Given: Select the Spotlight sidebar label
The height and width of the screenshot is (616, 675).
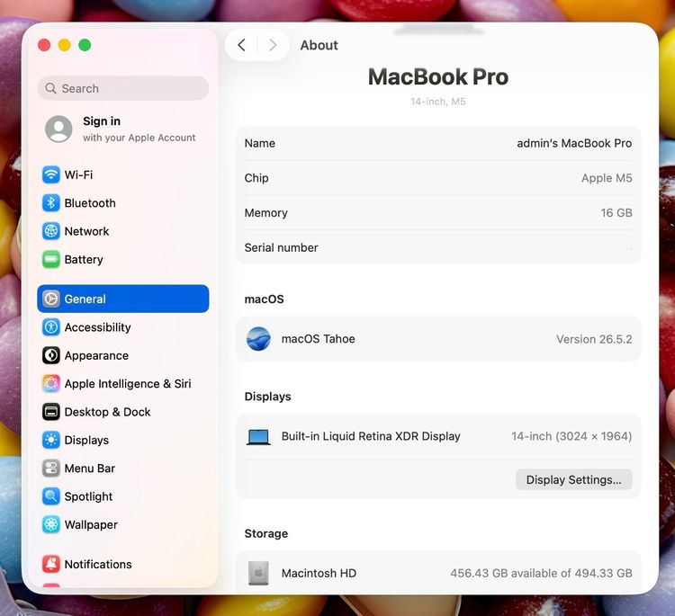Looking at the screenshot, I should pos(88,496).
